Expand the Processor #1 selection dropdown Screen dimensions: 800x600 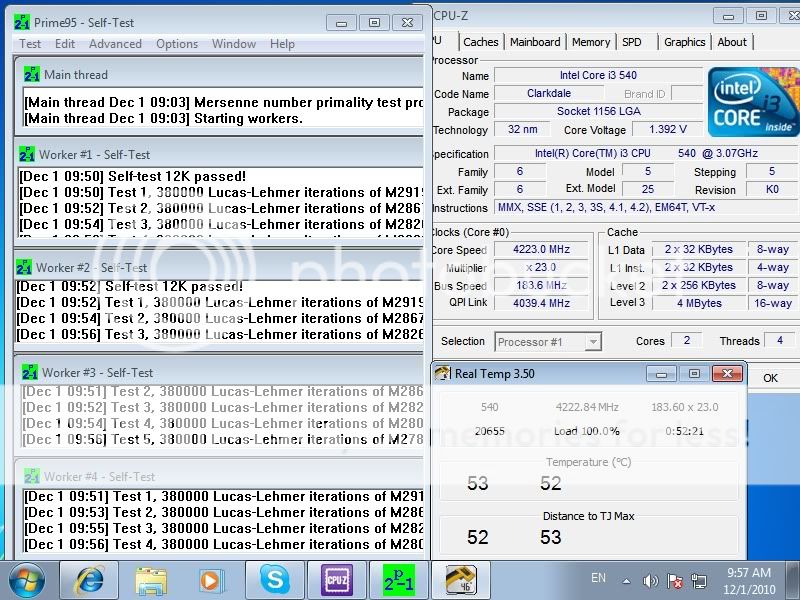click(592, 342)
